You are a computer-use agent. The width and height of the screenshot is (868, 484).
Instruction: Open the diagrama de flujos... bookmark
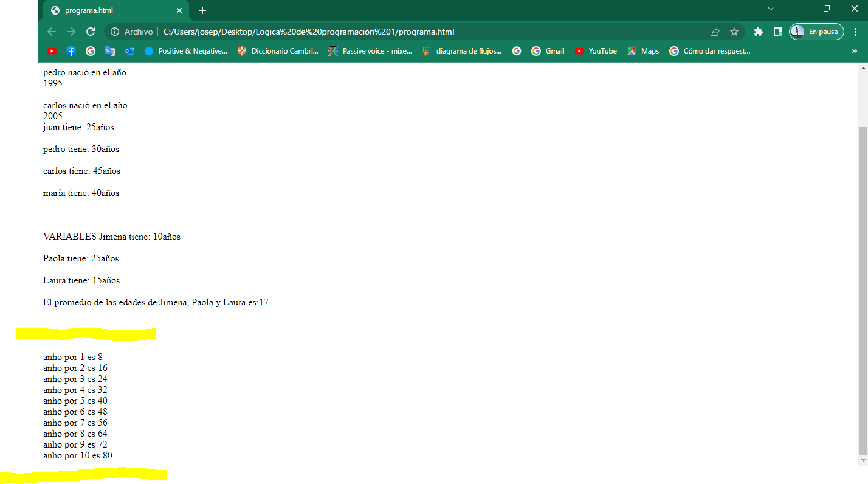click(463, 51)
